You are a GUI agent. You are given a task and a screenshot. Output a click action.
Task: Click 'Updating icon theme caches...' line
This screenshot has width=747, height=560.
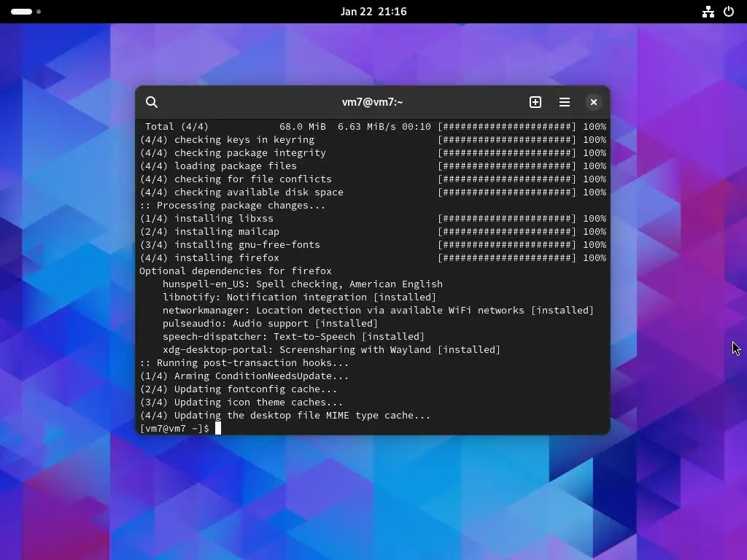[241, 402]
